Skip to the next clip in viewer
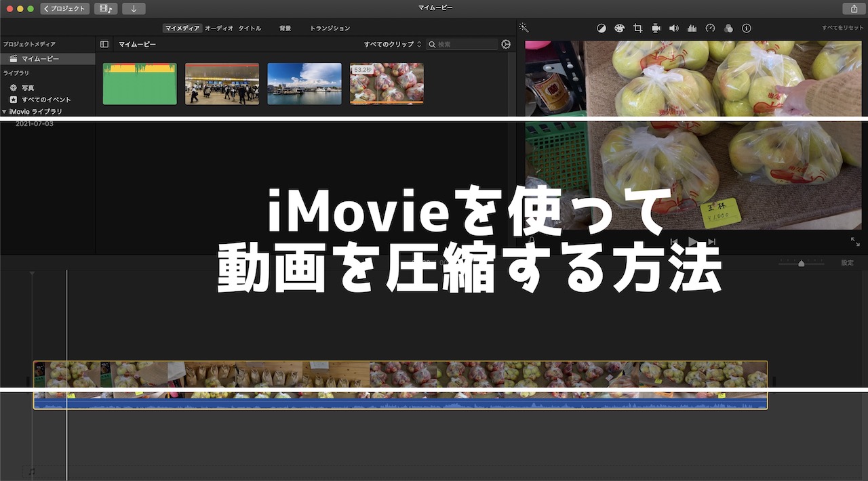The width and height of the screenshot is (868, 481). (x=711, y=242)
